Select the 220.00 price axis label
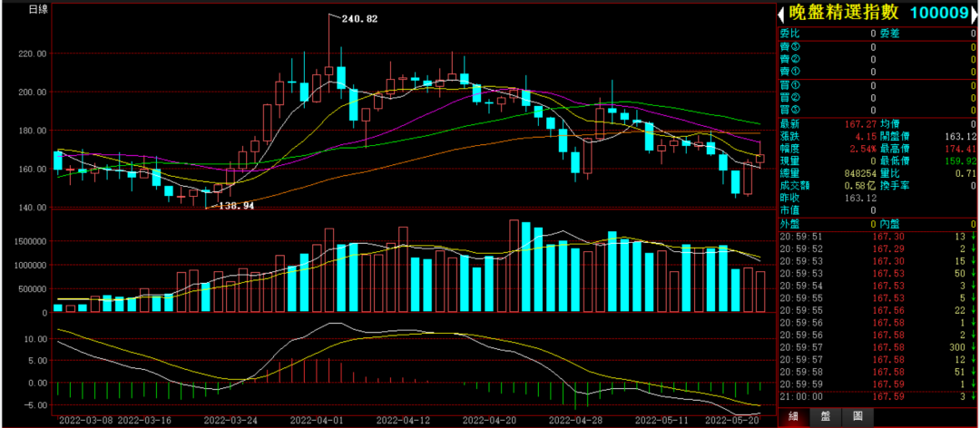Screen dimensions: 980x428 point(34,53)
